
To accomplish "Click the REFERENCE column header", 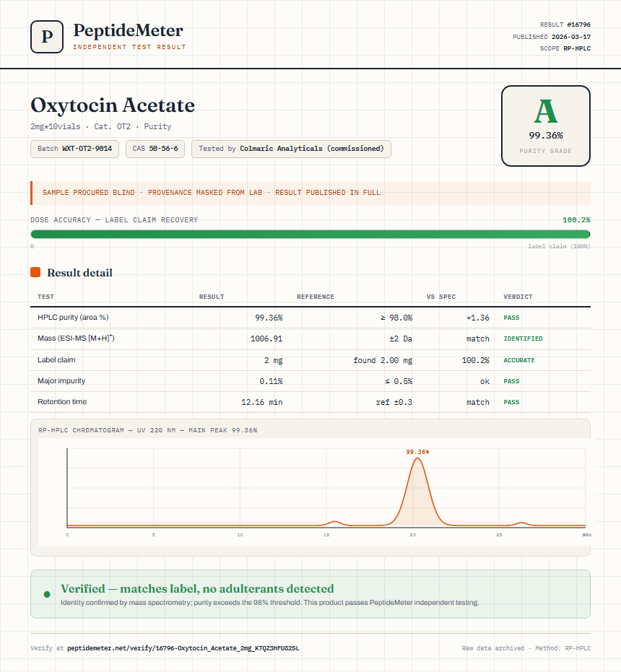I will tap(316, 297).
